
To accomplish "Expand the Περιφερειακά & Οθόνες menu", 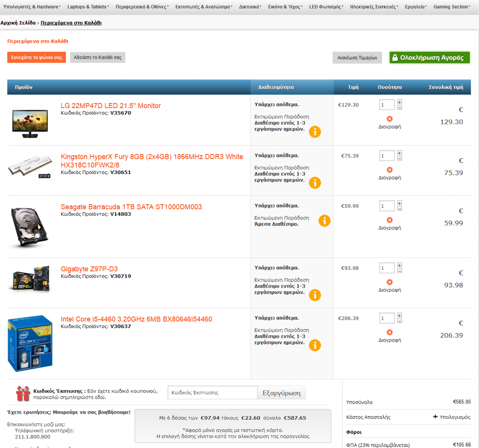I will 142,7.
